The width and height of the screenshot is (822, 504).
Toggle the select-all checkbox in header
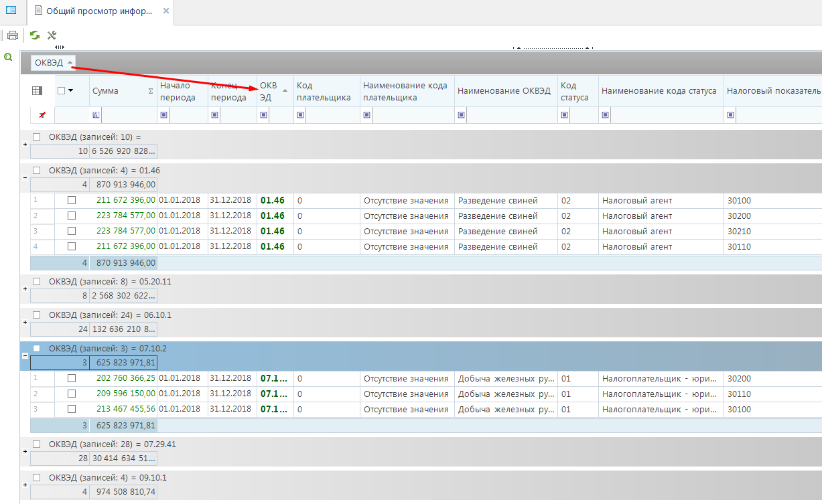[62, 91]
